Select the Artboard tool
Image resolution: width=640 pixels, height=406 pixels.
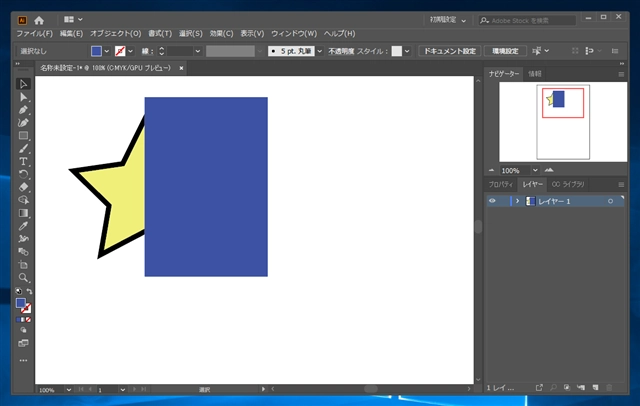[x=23, y=264]
